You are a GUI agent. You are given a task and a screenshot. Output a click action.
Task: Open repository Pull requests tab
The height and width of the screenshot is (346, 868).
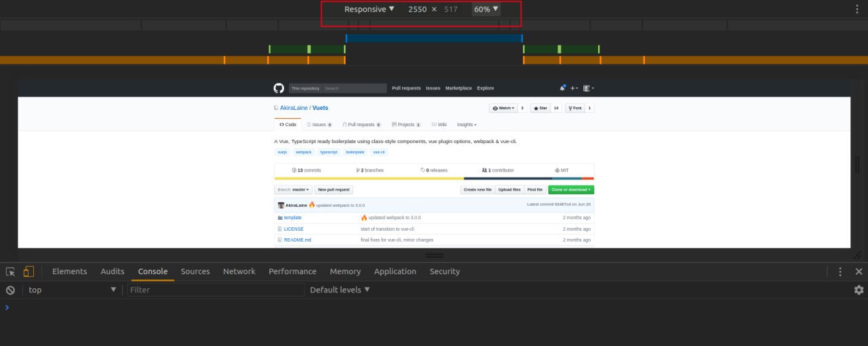(362, 125)
